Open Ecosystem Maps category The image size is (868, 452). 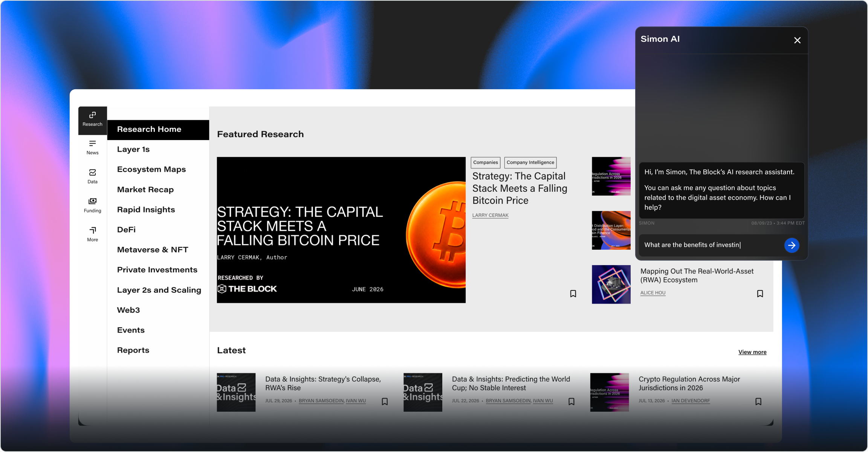(x=151, y=169)
